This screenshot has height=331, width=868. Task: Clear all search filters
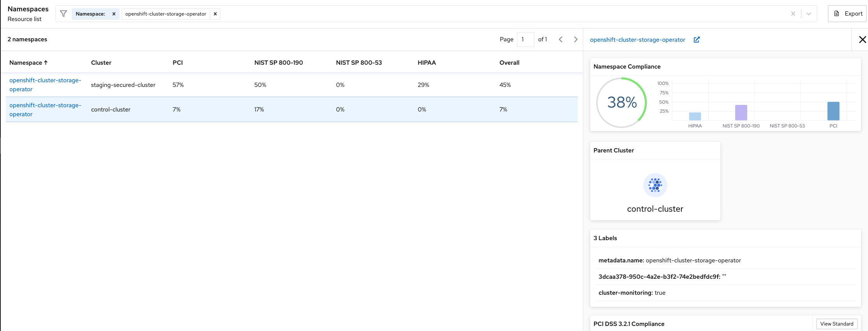click(x=793, y=14)
